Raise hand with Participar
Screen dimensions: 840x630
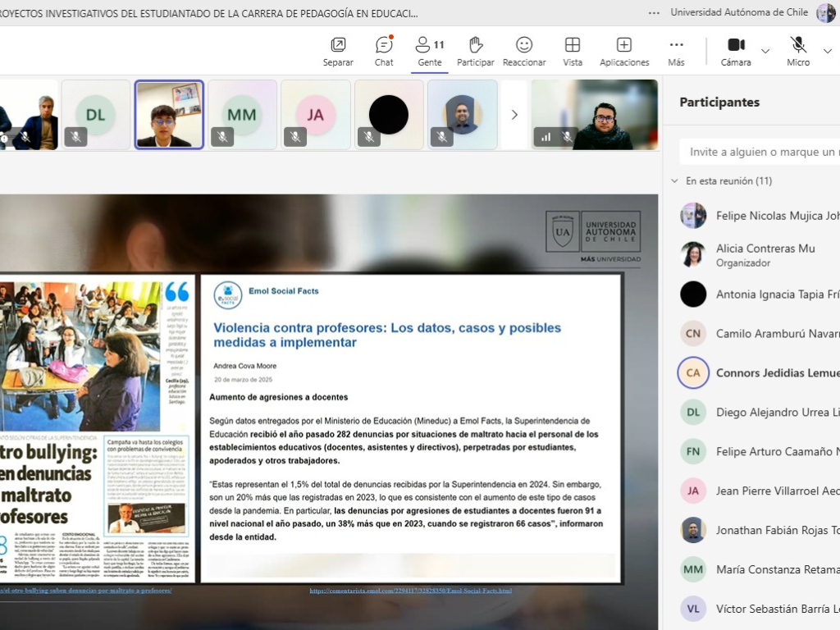tap(475, 52)
